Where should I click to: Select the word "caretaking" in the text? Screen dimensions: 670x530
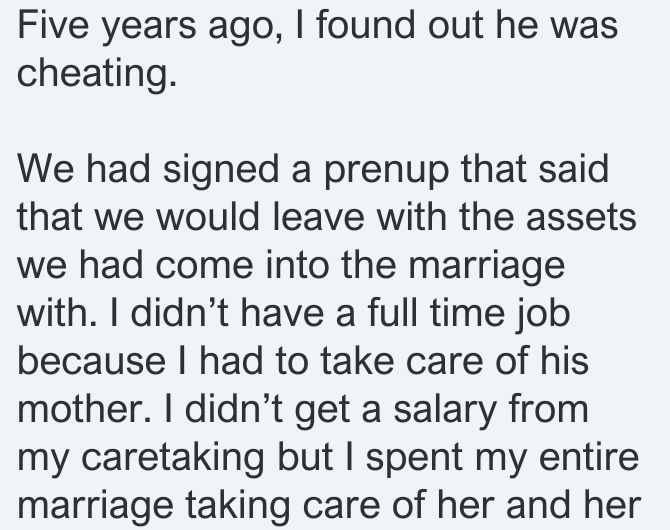pyautogui.click(x=172, y=457)
